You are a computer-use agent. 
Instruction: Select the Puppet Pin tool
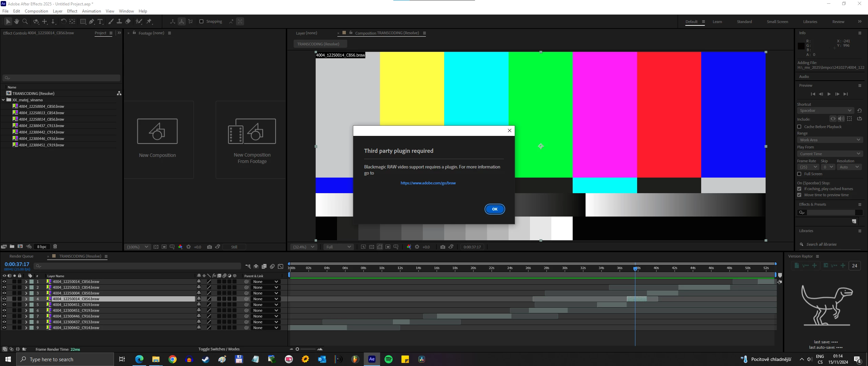[x=149, y=21]
